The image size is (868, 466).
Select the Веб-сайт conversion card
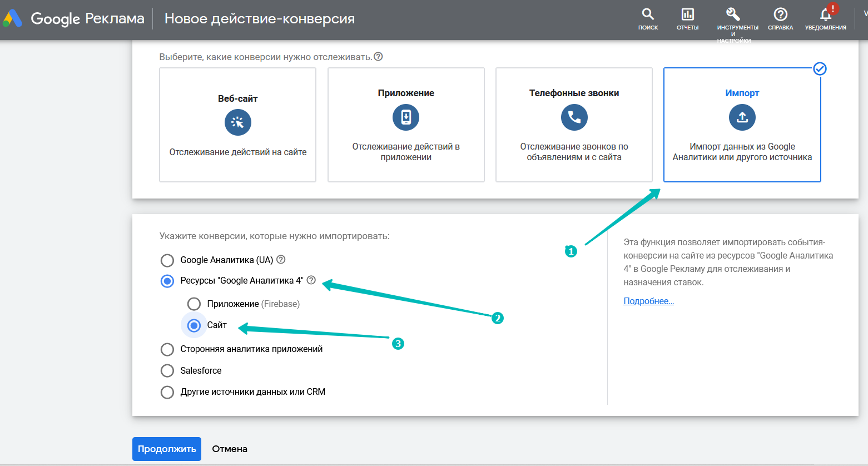tap(238, 125)
